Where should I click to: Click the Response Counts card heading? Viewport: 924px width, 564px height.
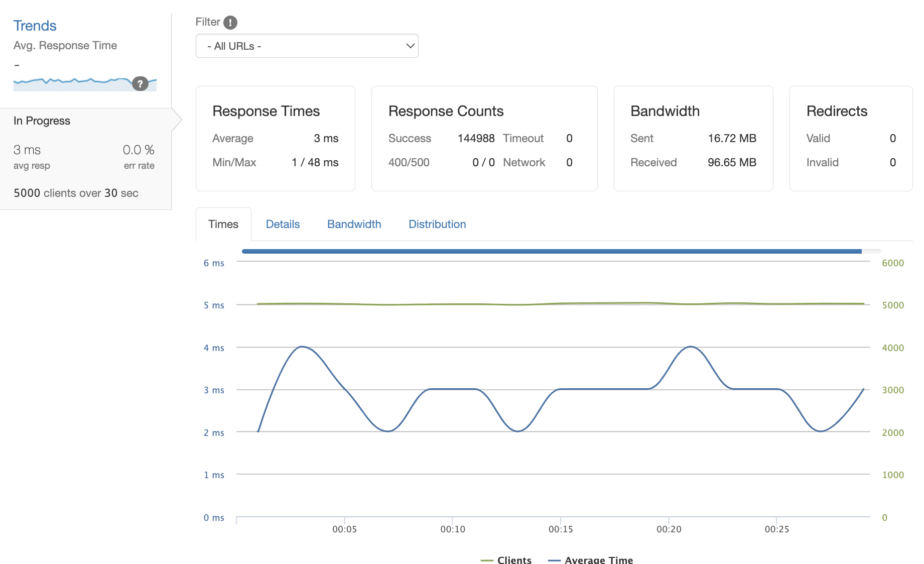click(446, 111)
